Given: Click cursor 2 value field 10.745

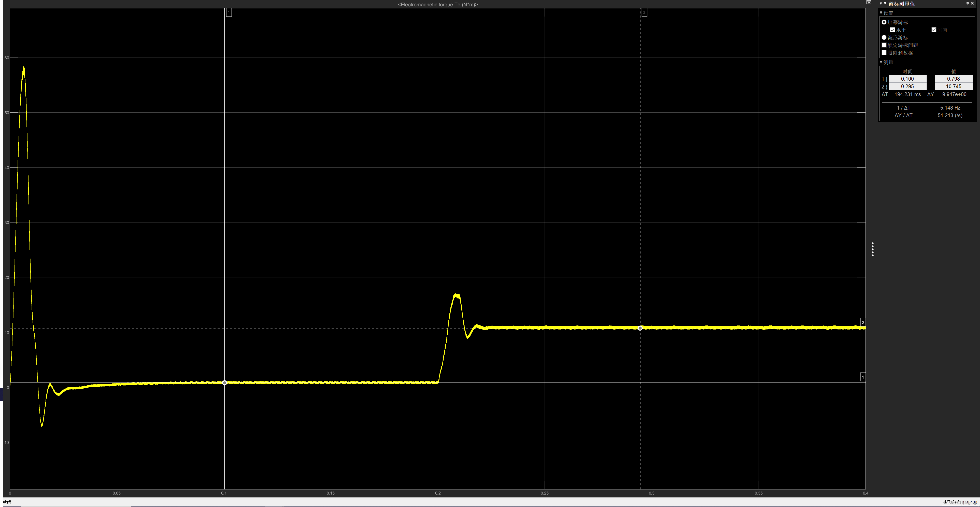Looking at the screenshot, I should click(953, 87).
